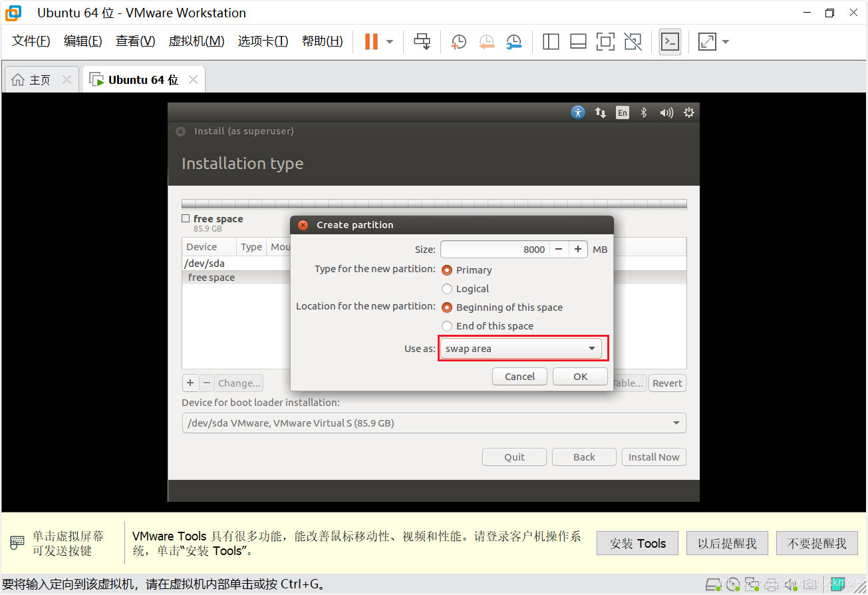
Task: Click 以后提醒我 button
Action: [x=727, y=544]
